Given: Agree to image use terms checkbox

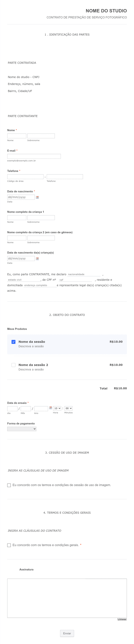Looking at the screenshot, I should point(9,485).
